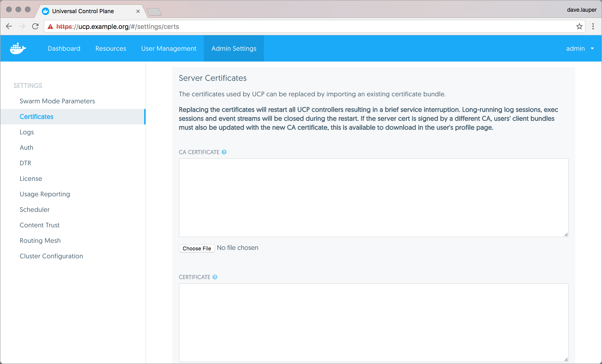602x364 pixels.
Task: Open Cluster Configuration settings
Action: pyautogui.click(x=51, y=256)
